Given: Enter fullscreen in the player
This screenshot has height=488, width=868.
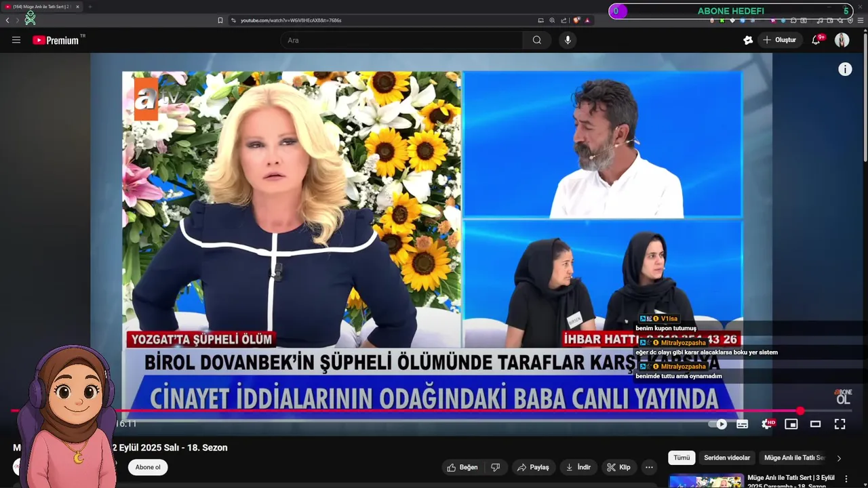Looking at the screenshot, I should point(840,424).
